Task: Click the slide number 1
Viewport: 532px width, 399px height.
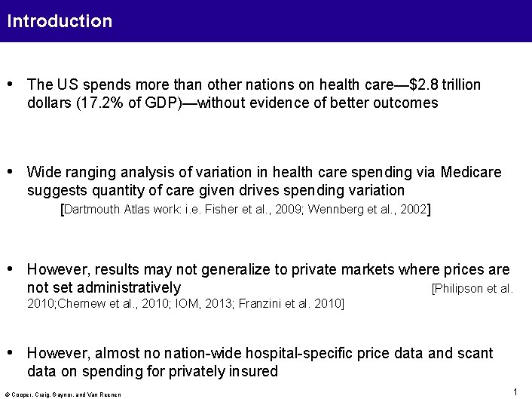Action: pyautogui.click(x=515, y=392)
